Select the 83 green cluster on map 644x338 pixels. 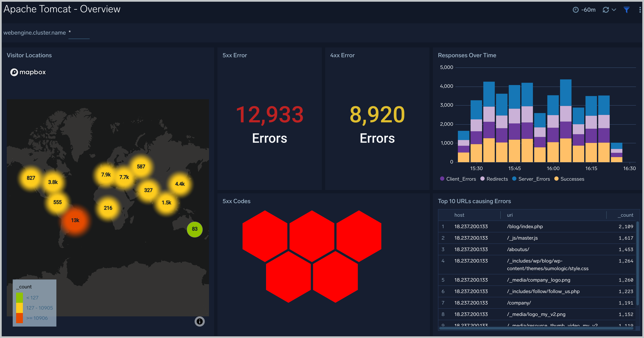(x=195, y=229)
